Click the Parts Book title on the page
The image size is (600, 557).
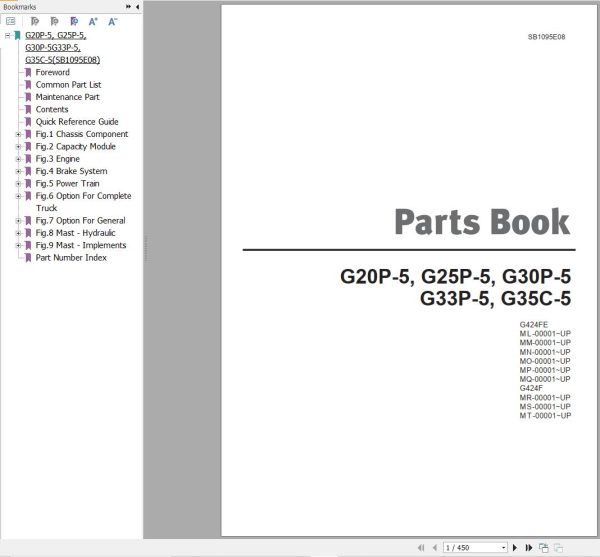(482, 221)
